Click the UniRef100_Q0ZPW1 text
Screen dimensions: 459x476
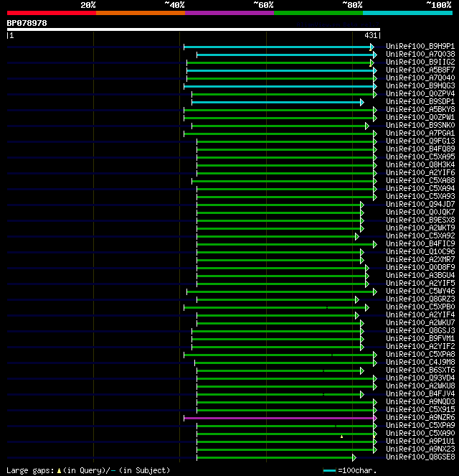point(420,117)
